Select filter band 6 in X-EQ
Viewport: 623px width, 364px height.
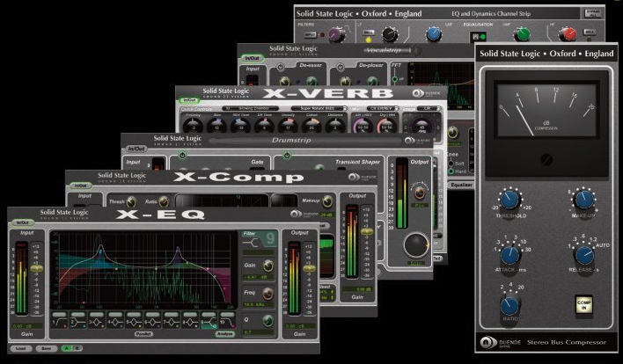[153, 320]
